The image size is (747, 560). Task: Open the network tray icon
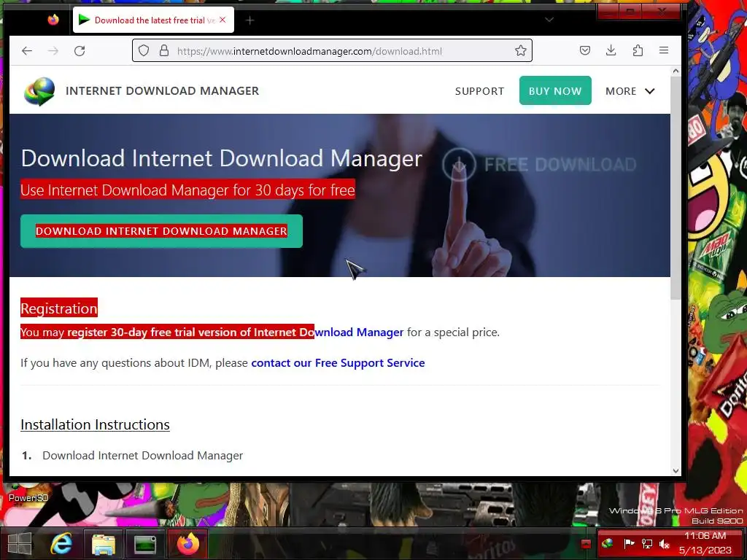(646, 542)
